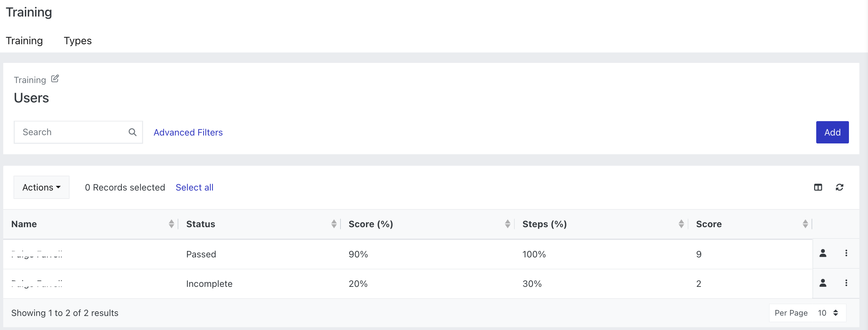Image resolution: width=868 pixels, height=330 pixels.
Task: Expand the Actions dropdown
Action: 41,187
